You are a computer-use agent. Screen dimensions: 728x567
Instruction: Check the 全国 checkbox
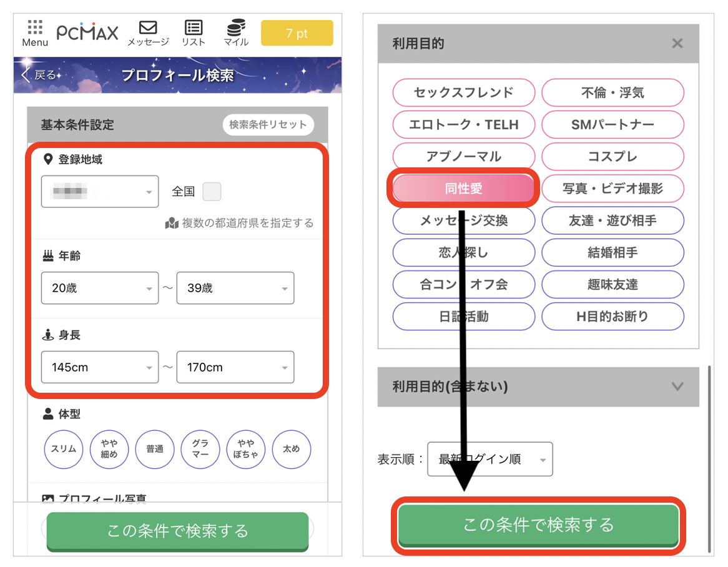pyautogui.click(x=212, y=192)
